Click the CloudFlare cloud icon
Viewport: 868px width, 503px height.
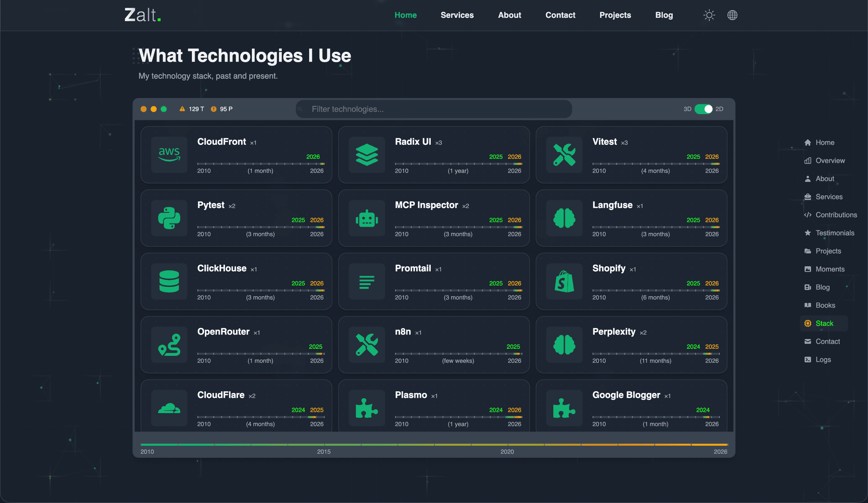[x=169, y=408]
